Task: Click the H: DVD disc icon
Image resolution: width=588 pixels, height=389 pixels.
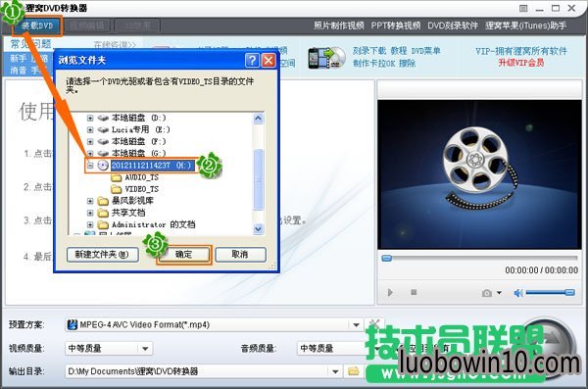Action: point(103,166)
